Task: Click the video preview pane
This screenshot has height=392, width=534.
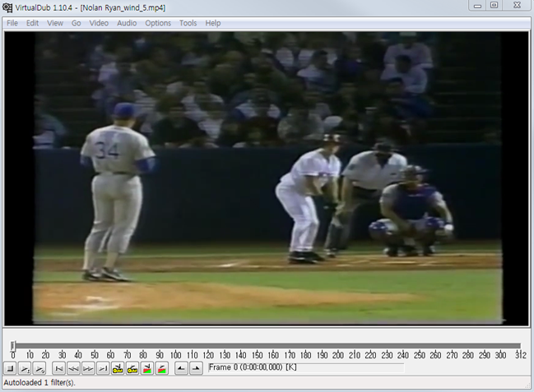Action: coord(267,178)
